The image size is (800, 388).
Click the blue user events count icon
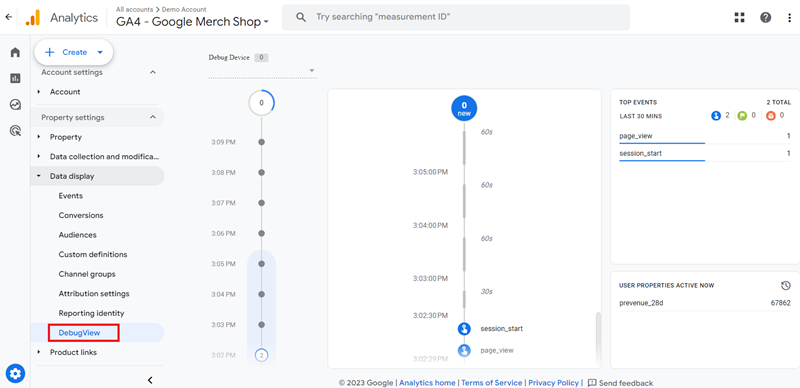click(x=716, y=116)
